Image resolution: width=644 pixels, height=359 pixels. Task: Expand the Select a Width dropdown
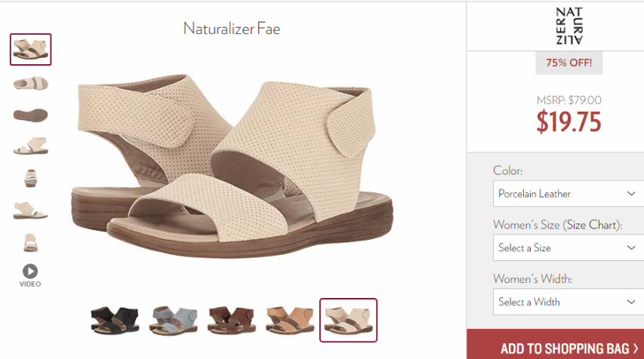coord(569,302)
